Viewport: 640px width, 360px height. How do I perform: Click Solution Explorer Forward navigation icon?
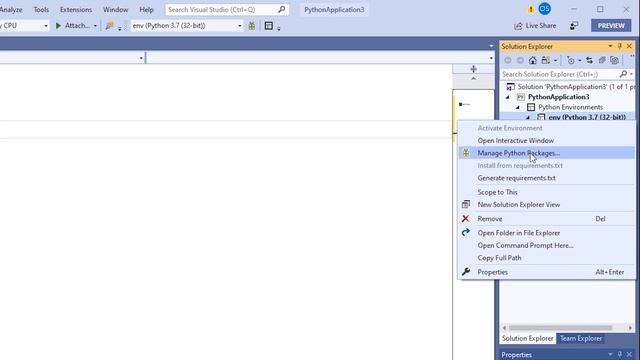[520, 60]
